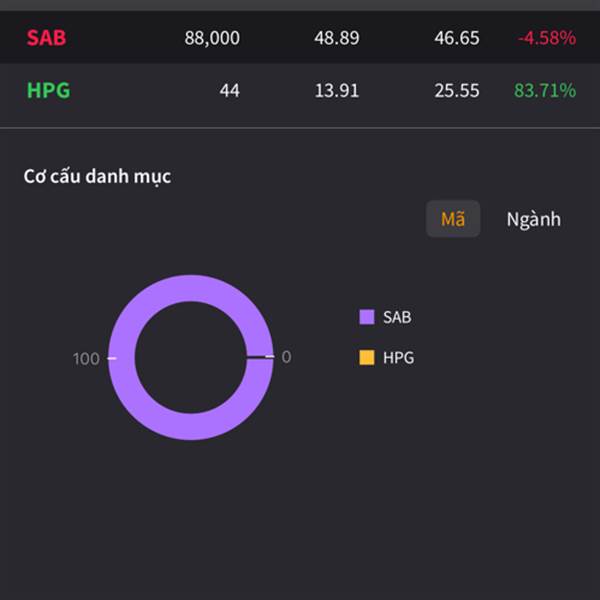Click HPG quantity 44

tap(230, 90)
